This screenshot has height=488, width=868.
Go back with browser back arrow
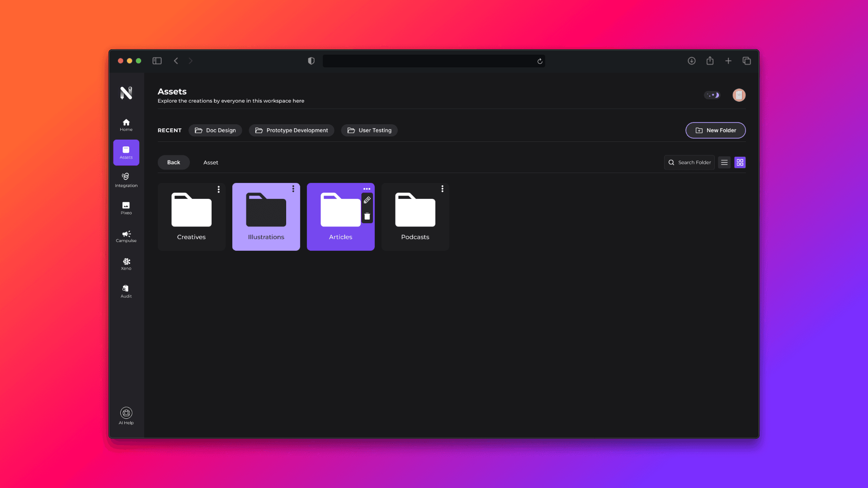[176, 61]
